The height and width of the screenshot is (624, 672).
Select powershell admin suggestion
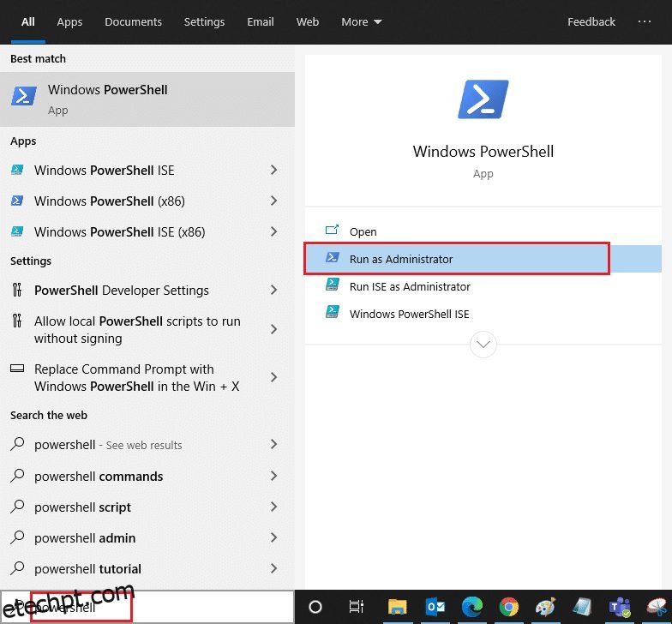click(x=147, y=538)
